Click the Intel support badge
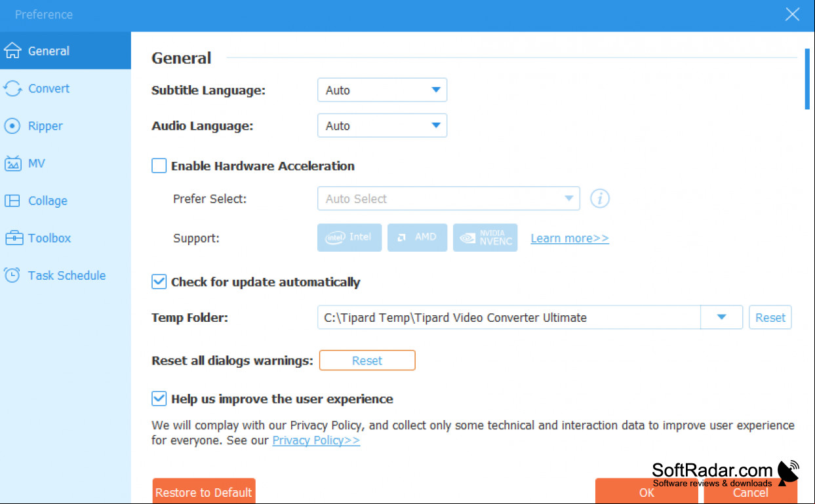Screen dimensions: 815x504 tap(349, 237)
